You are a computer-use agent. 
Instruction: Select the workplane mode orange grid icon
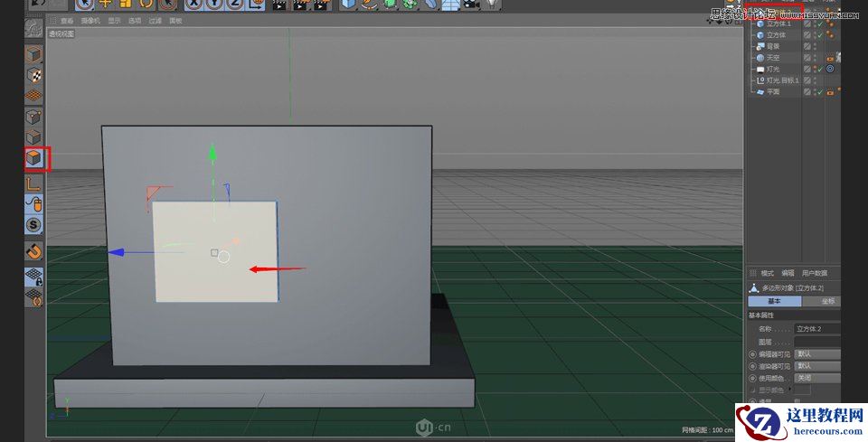(33, 96)
